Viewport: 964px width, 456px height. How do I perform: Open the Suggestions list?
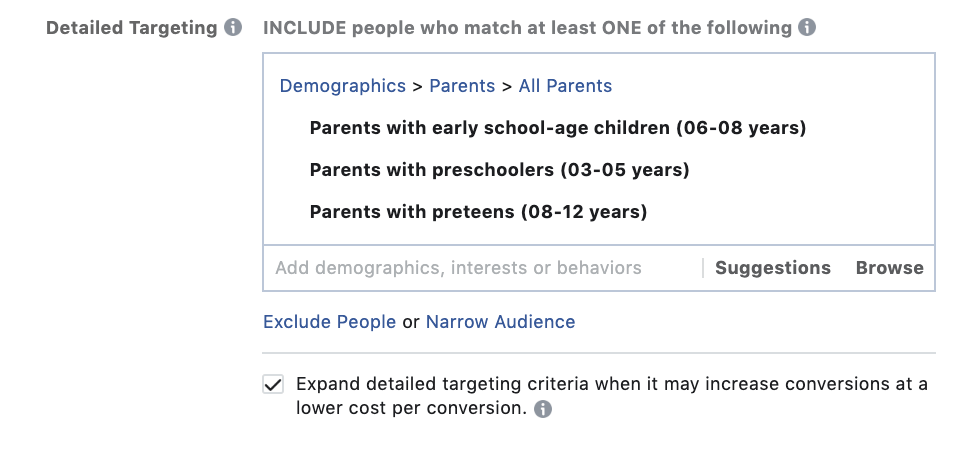tap(772, 268)
